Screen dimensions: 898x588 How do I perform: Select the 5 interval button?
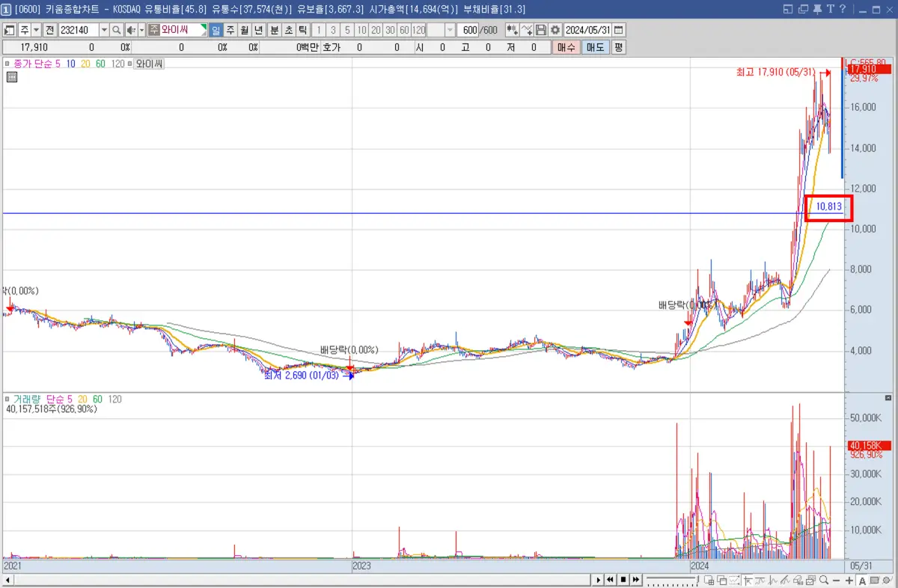[x=347, y=30]
